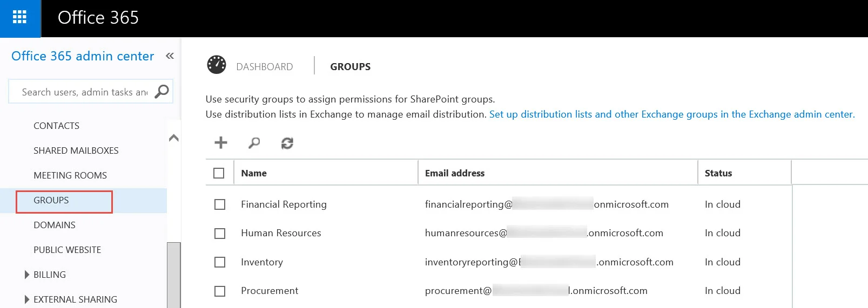Open PUBLIC WEBSITE in the navigation
Image resolution: width=868 pixels, height=308 pixels.
pos(68,250)
